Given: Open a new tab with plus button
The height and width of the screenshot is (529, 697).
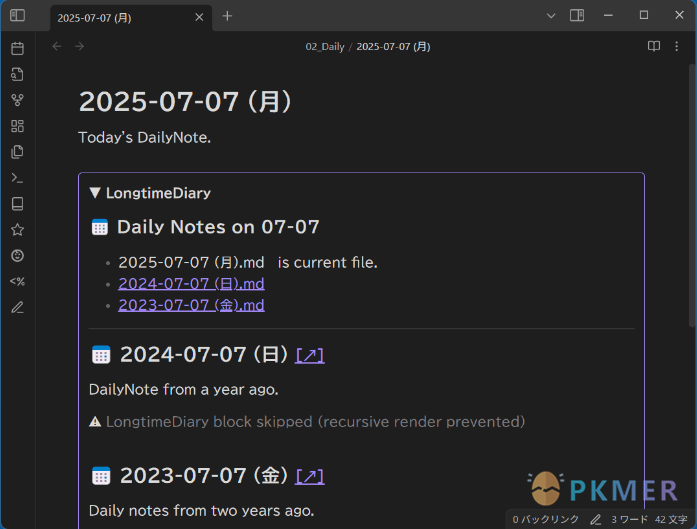Looking at the screenshot, I should (227, 16).
